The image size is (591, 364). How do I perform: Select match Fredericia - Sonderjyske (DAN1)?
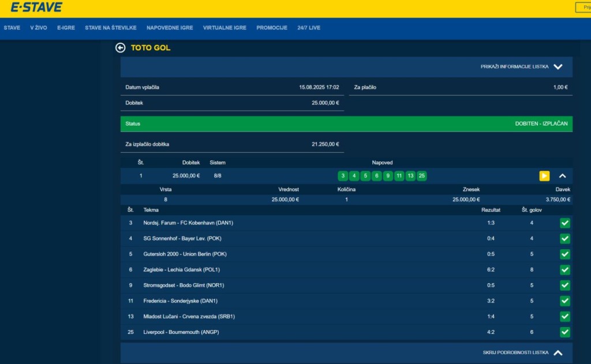(x=180, y=301)
